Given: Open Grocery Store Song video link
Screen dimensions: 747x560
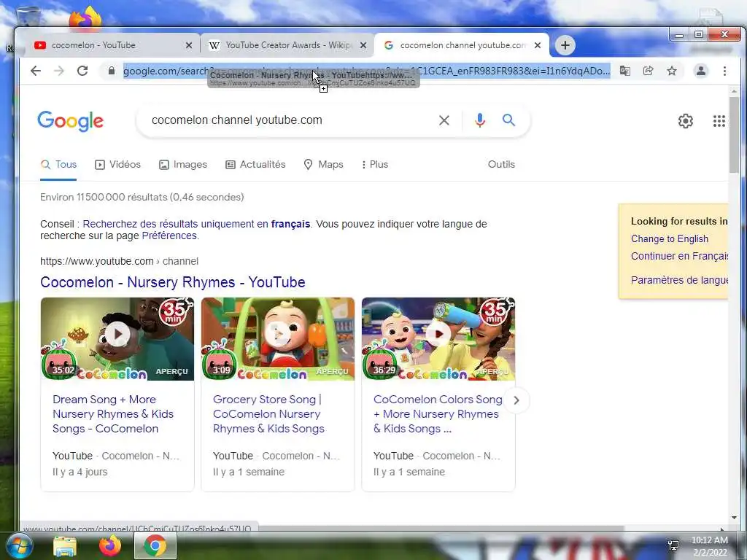Looking at the screenshot, I should pos(268,414).
